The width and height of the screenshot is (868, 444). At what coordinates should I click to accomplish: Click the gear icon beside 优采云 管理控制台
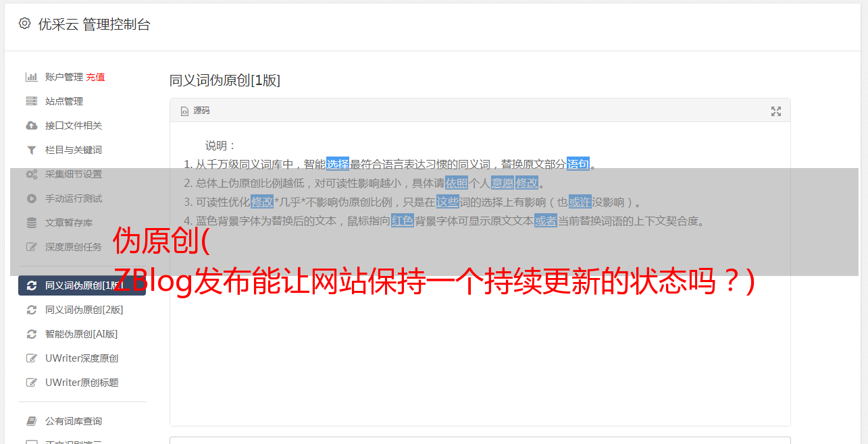[x=25, y=24]
